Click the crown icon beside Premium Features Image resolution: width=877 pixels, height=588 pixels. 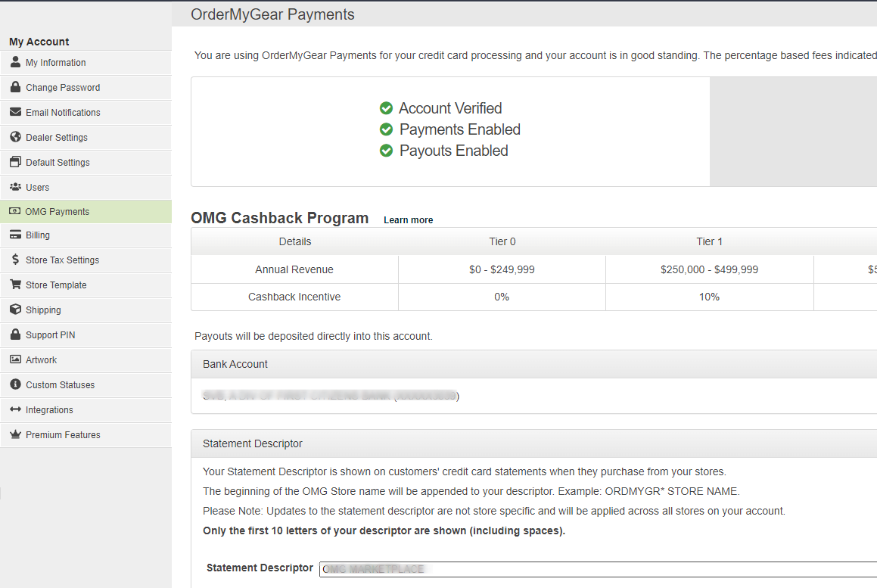point(16,434)
